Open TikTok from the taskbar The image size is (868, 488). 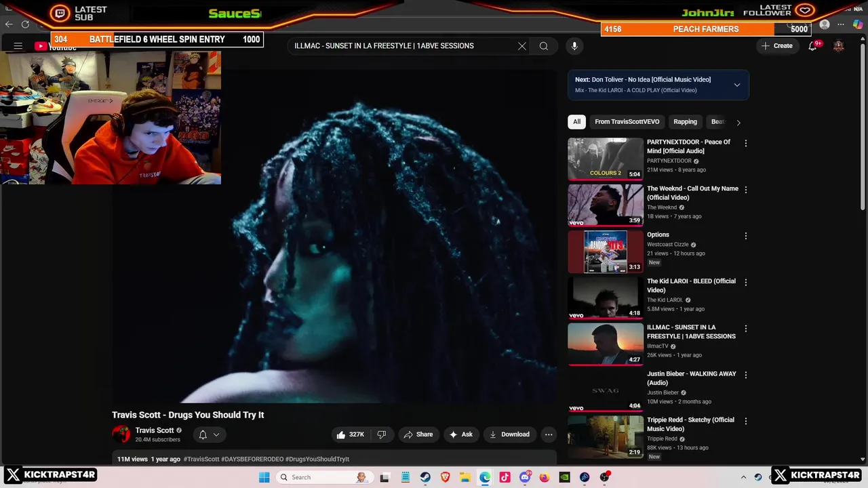pos(505,477)
